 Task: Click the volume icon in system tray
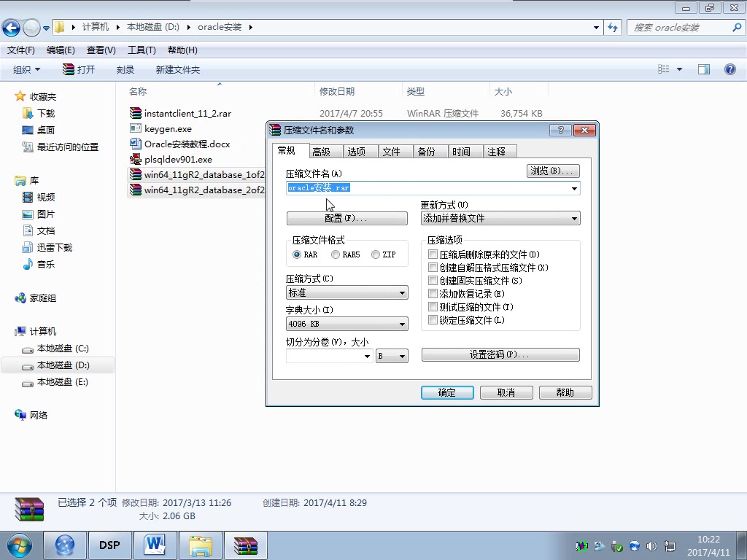click(x=651, y=545)
